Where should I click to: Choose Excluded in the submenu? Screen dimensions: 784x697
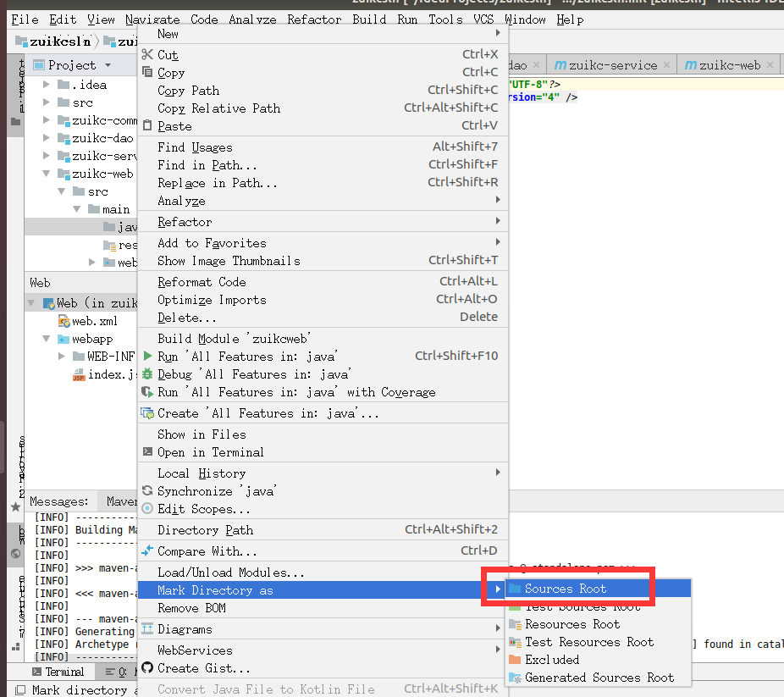tap(599, 660)
